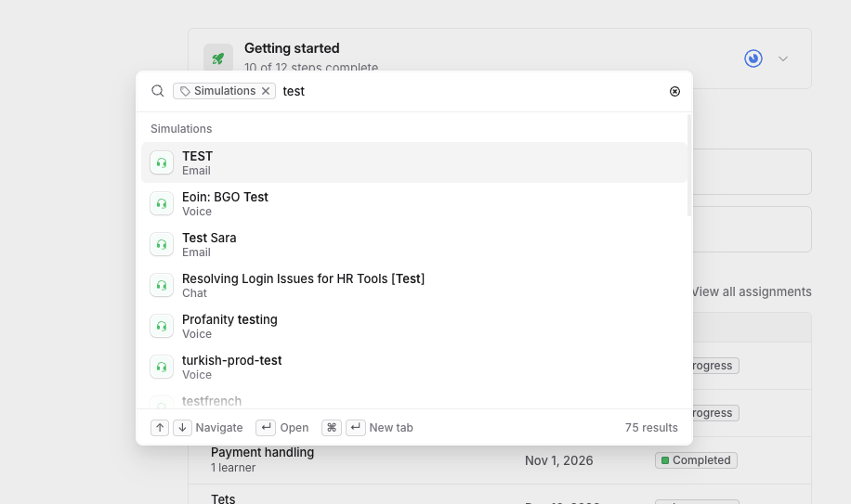Click the Simulations section heading
The height and width of the screenshot is (504, 851).
[181, 129]
